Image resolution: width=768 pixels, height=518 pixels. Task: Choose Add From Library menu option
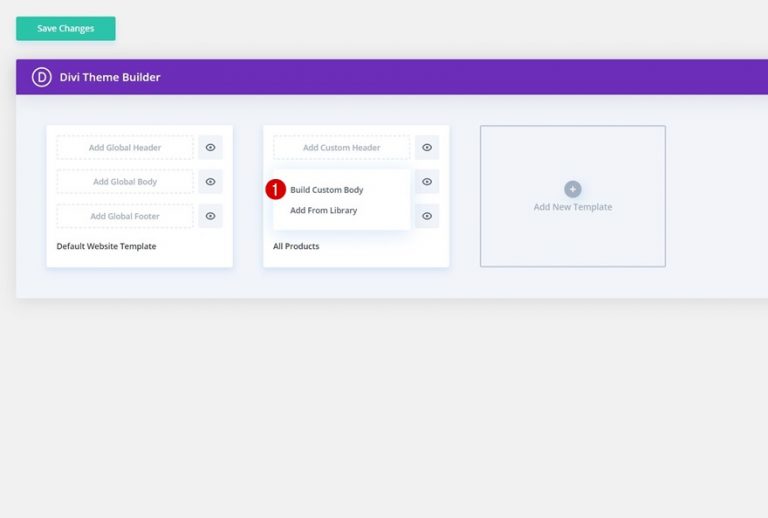323,211
